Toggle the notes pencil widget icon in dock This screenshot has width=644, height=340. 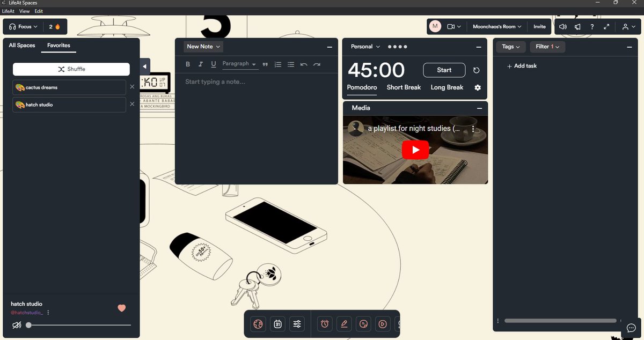[344, 324]
